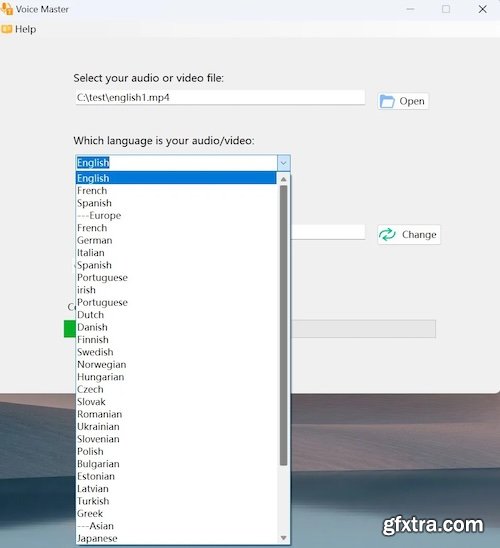Pick Slovenian from the language list
The height and width of the screenshot is (548, 500).
176,439
